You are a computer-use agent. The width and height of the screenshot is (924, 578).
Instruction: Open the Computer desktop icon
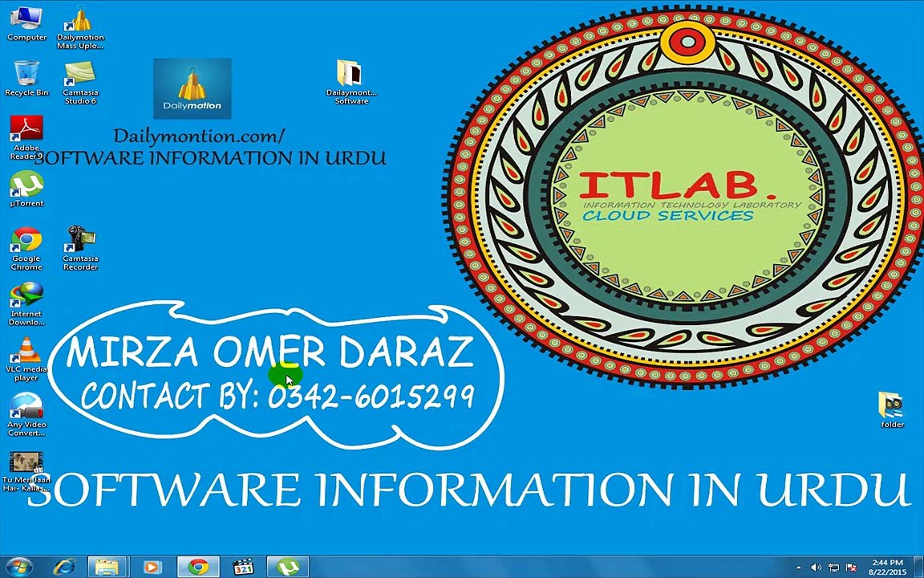point(26,23)
